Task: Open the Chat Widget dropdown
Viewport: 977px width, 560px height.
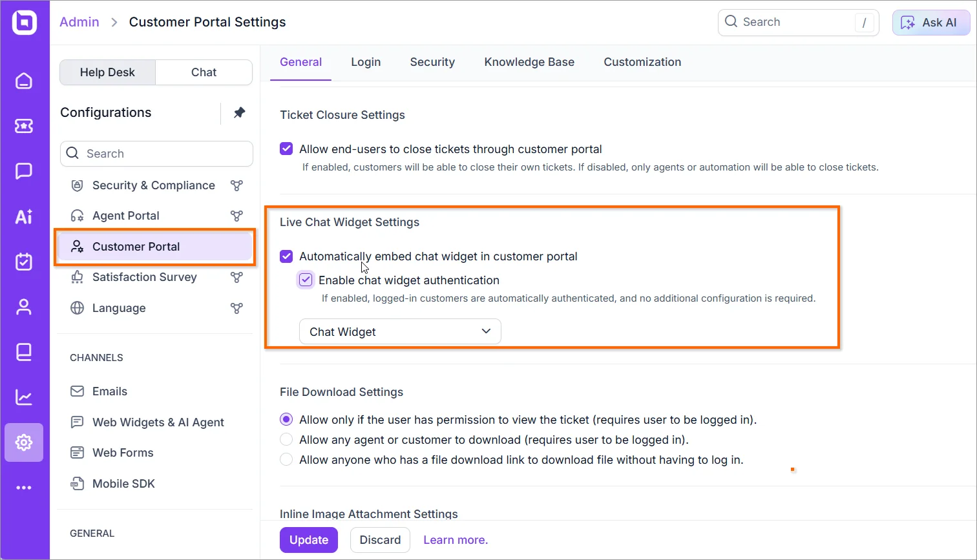Action: tap(400, 331)
